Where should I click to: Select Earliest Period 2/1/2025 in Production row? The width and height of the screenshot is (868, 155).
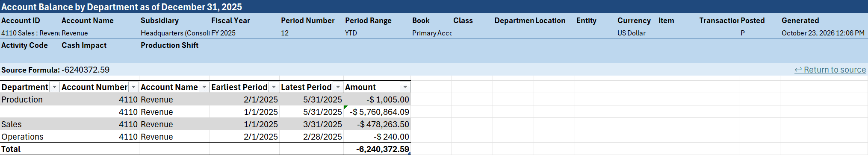(x=245, y=99)
